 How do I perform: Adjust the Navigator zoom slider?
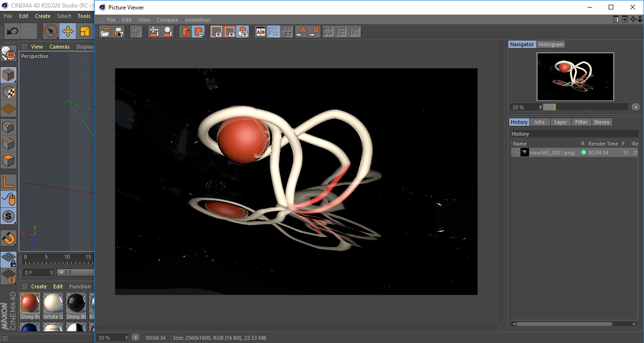click(x=586, y=107)
